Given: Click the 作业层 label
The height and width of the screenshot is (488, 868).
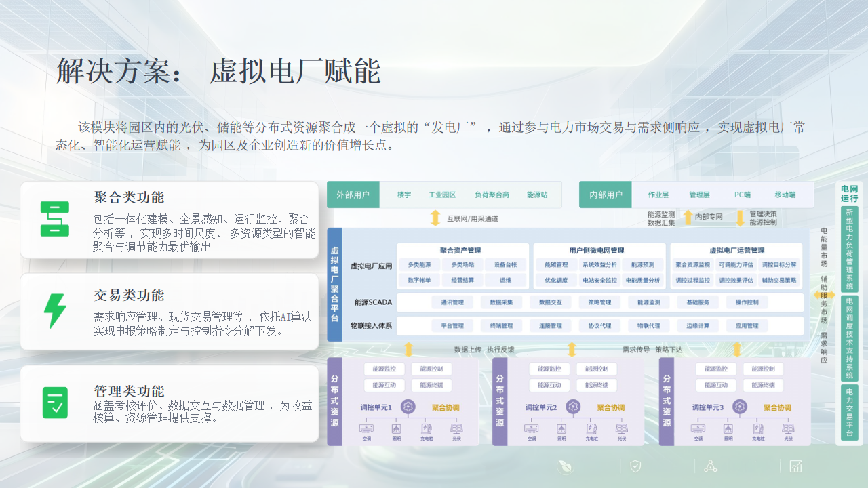Looking at the screenshot, I should (658, 195).
